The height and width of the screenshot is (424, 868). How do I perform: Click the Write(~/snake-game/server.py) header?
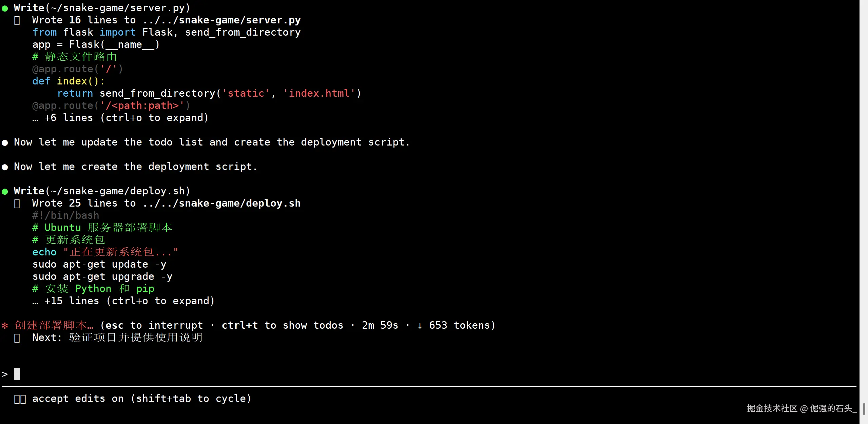[102, 8]
